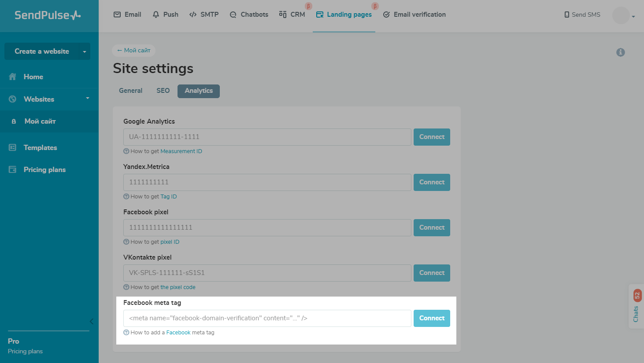The image size is (644, 363).
Task: Click the Pricing plans wallet icon
Action: 13,169
